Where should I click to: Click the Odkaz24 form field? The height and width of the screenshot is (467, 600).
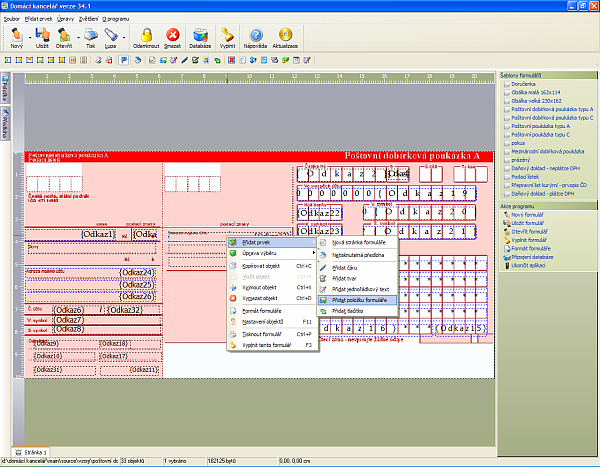click(137, 272)
